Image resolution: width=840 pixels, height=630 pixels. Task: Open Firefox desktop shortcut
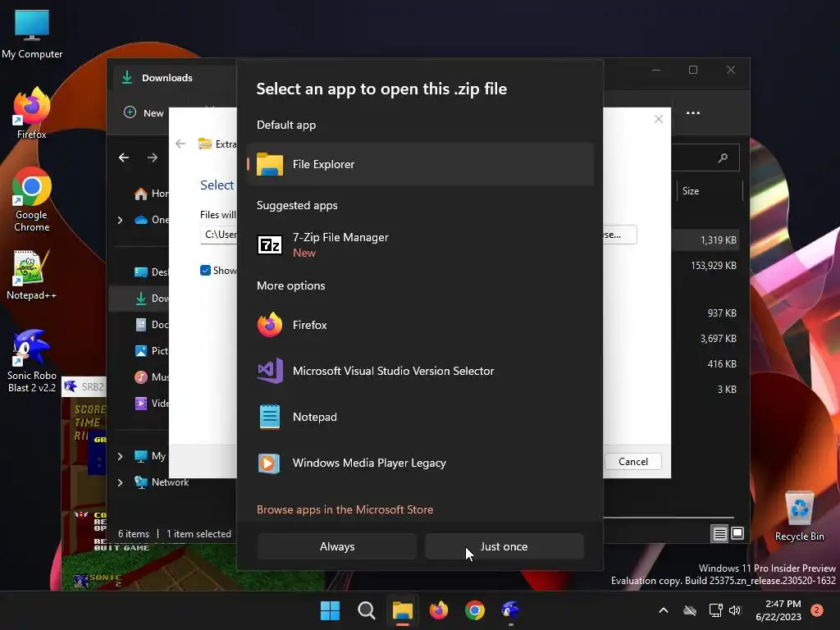32,114
